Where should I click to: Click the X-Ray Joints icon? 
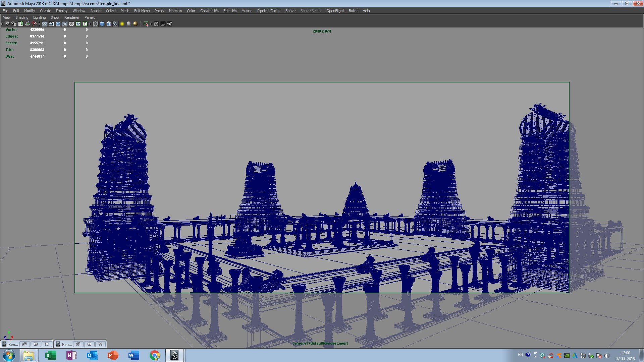click(x=169, y=24)
